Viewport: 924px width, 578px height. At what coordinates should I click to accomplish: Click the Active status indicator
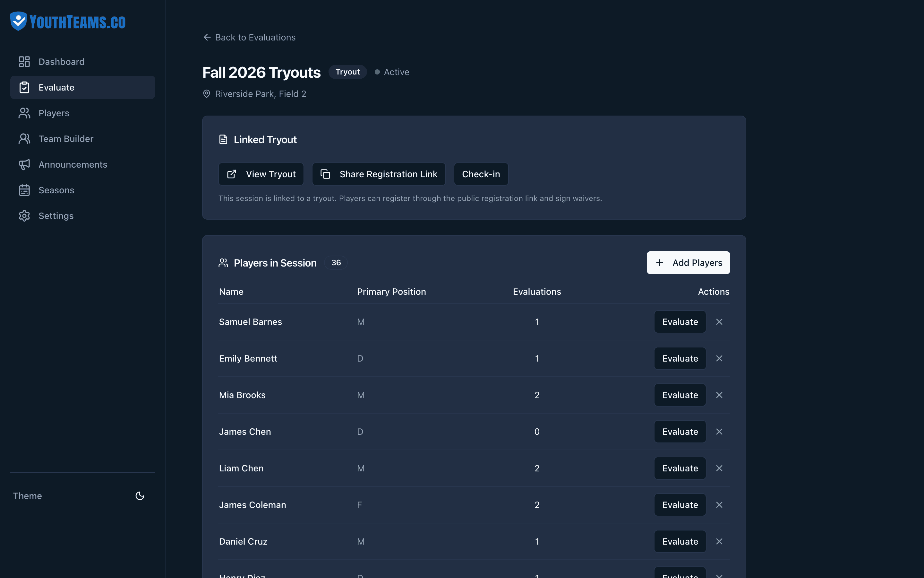(x=392, y=72)
